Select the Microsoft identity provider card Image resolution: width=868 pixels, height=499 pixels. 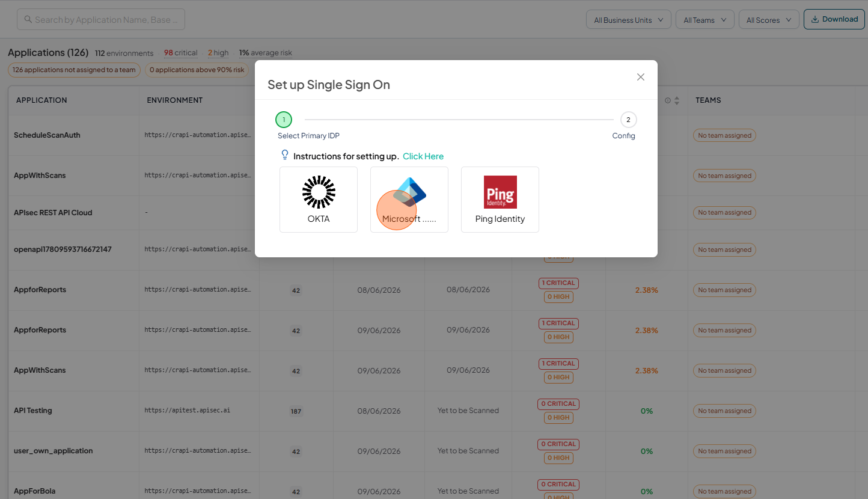point(409,200)
